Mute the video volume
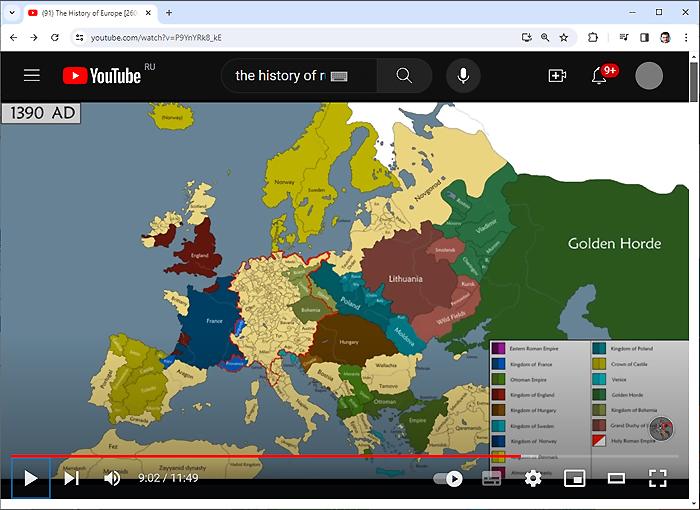 (x=112, y=478)
